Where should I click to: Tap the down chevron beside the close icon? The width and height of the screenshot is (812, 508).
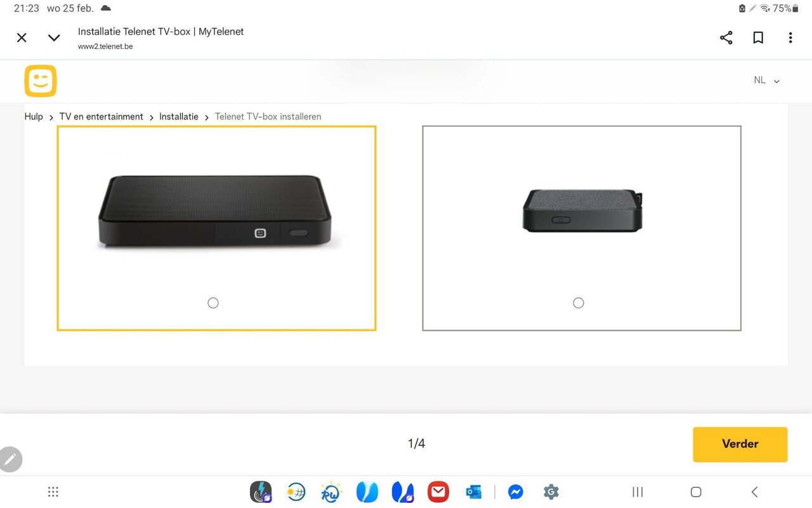(x=53, y=37)
